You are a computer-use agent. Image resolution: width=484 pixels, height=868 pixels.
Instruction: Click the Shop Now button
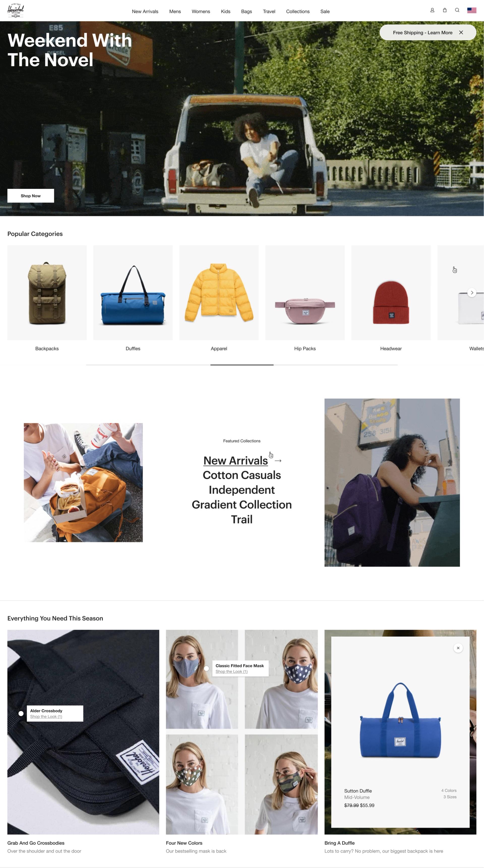pyautogui.click(x=31, y=196)
